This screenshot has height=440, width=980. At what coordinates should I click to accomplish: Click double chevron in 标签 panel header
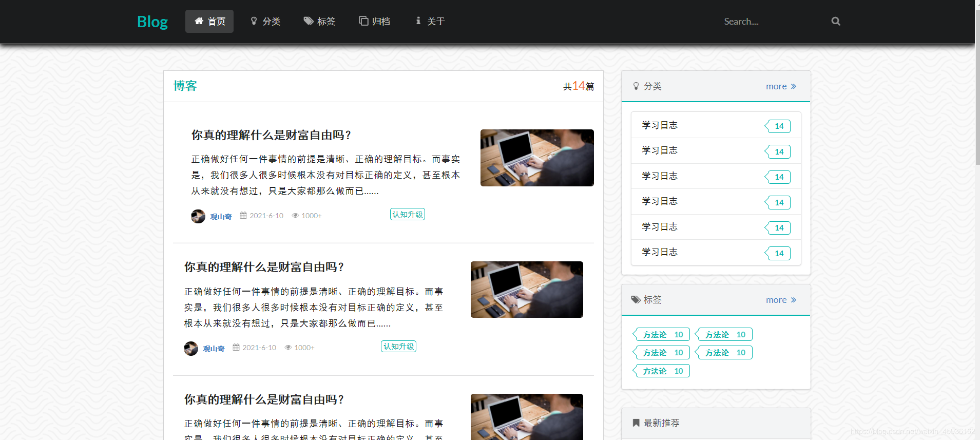[x=794, y=300]
